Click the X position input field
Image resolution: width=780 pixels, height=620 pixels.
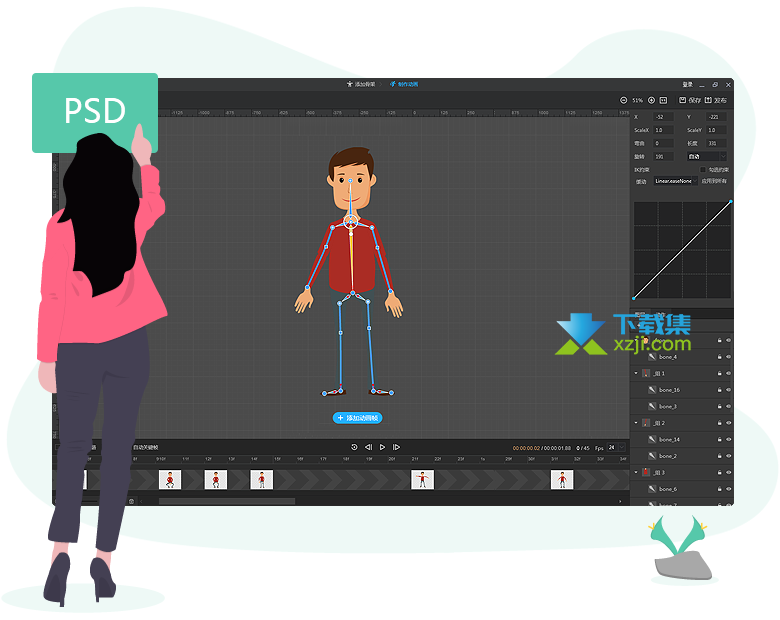664,117
